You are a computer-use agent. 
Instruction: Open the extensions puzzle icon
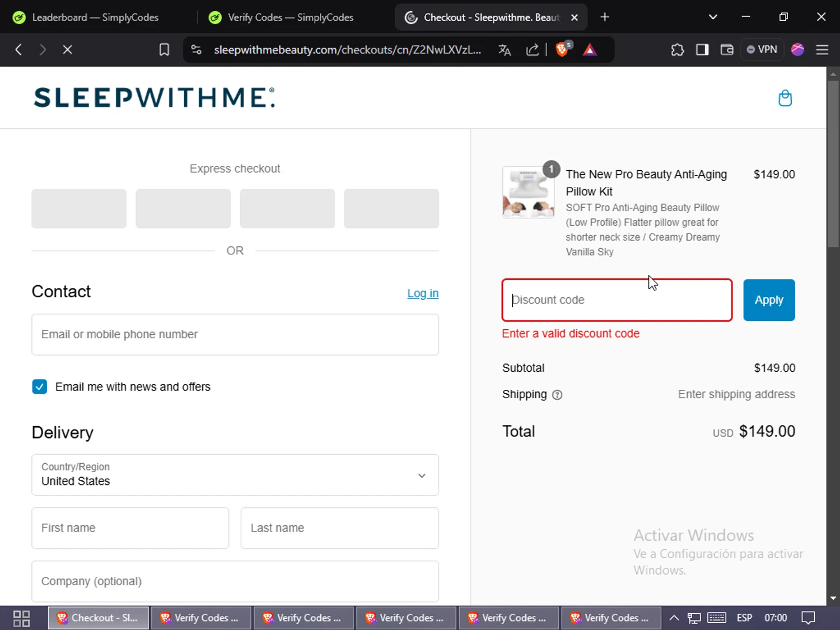[678, 50]
